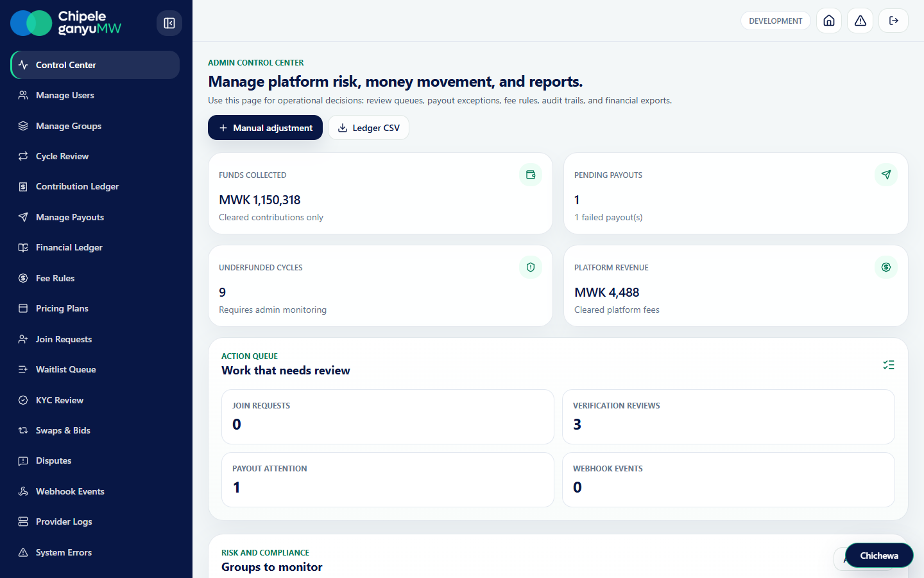This screenshot has width=924, height=578.
Task: Click the Contribution Ledger receipt icon
Action: pyautogui.click(x=23, y=187)
